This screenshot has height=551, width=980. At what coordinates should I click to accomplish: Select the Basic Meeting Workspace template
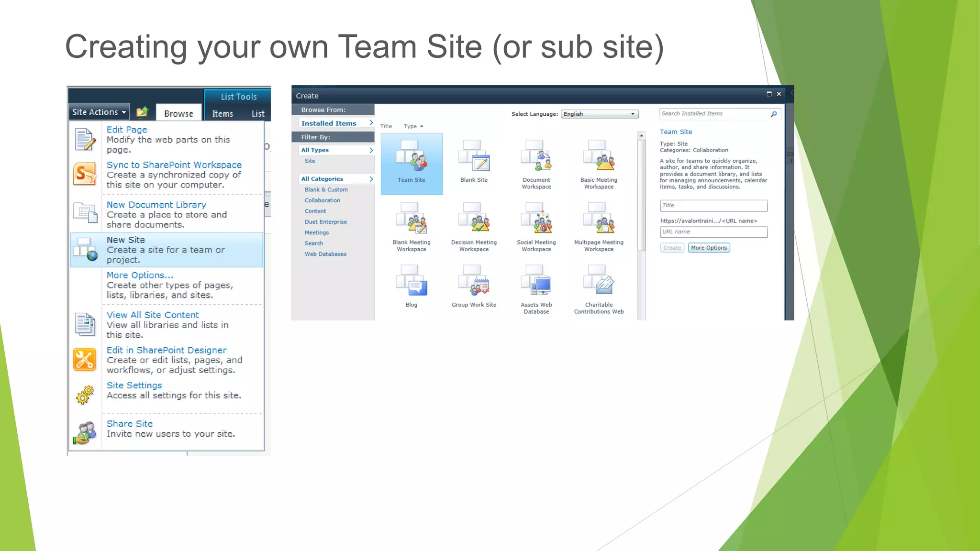pyautogui.click(x=599, y=164)
